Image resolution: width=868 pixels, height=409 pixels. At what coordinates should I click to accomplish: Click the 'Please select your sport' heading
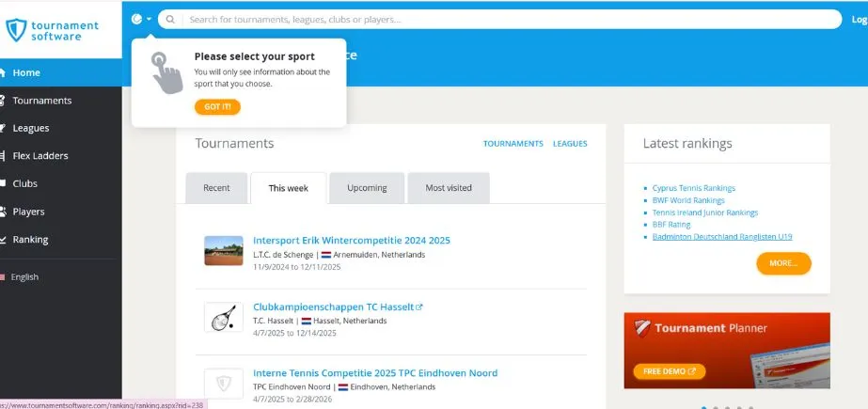254,56
